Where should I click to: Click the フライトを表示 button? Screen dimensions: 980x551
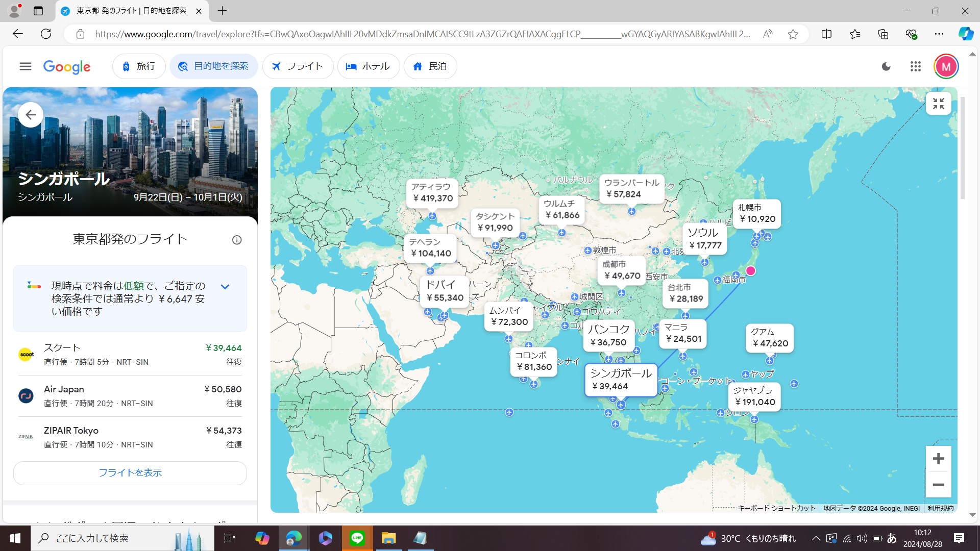tap(130, 473)
